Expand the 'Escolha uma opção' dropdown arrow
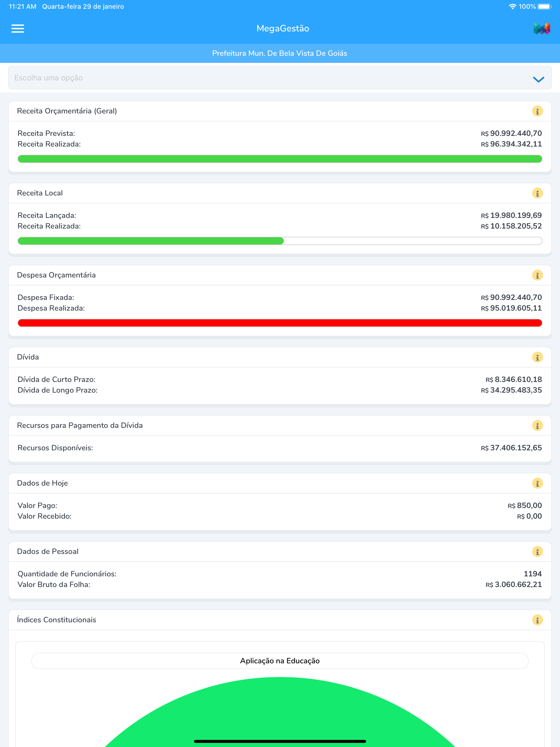The image size is (560, 747). point(538,79)
